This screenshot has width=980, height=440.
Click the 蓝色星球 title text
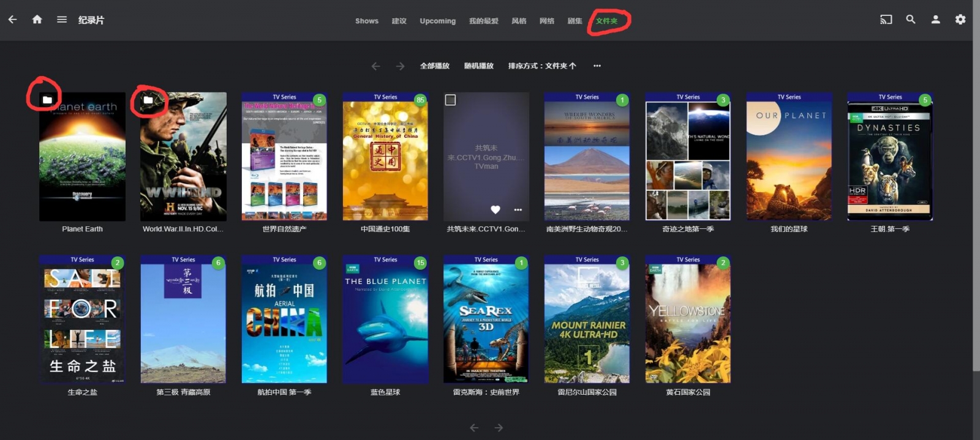tap(385, 392)
